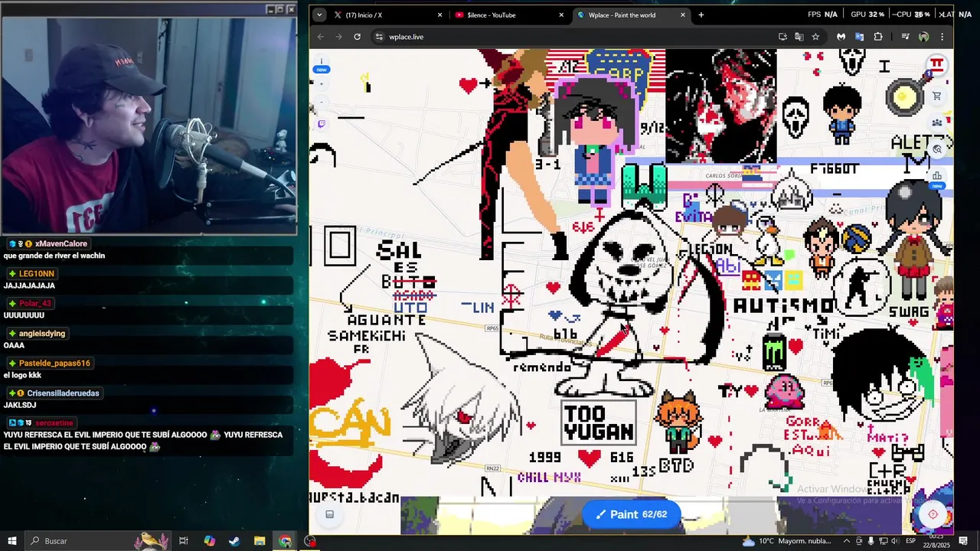
Task: Open the Extensions puzzle icon
Action: tap(878, 37)
